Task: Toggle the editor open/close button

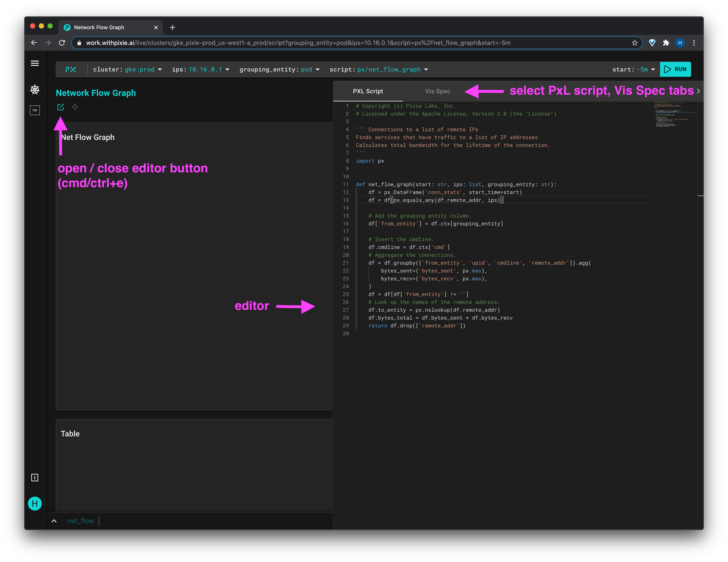Action: (x=61, y=107)
